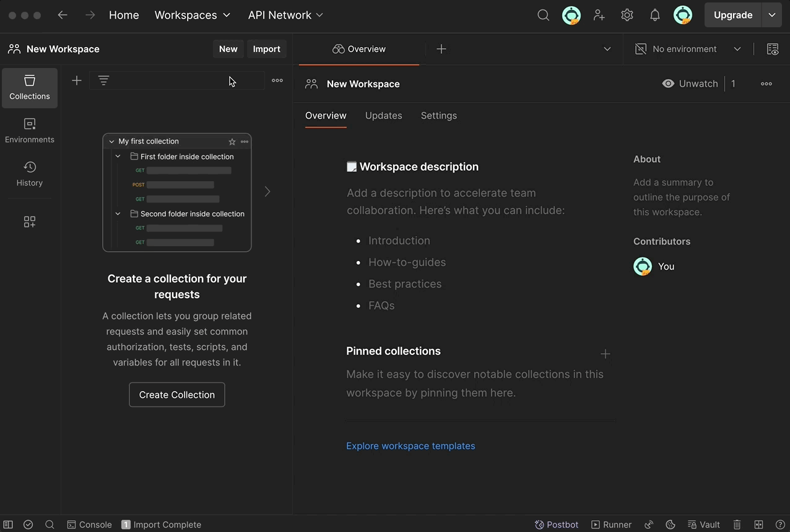The width and height of the screenshot is (790, 532).
Task: Click the invite collaborators icon
Action: click(599, 15)
